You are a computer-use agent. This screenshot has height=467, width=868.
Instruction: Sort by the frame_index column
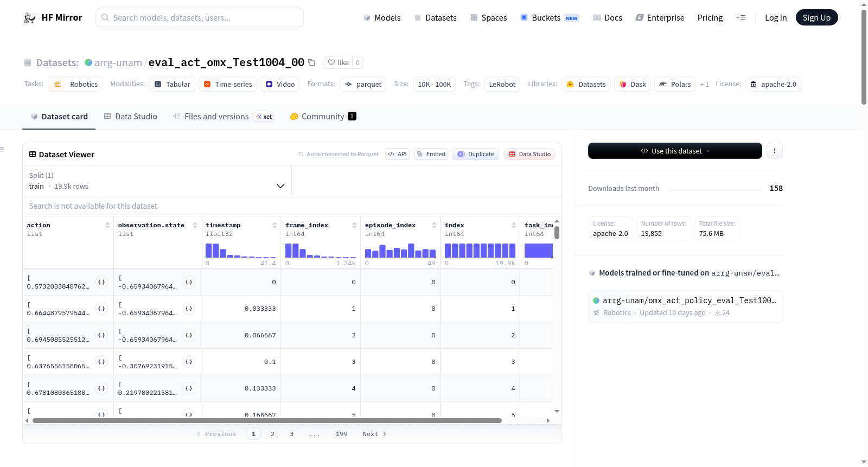point(354,225)
